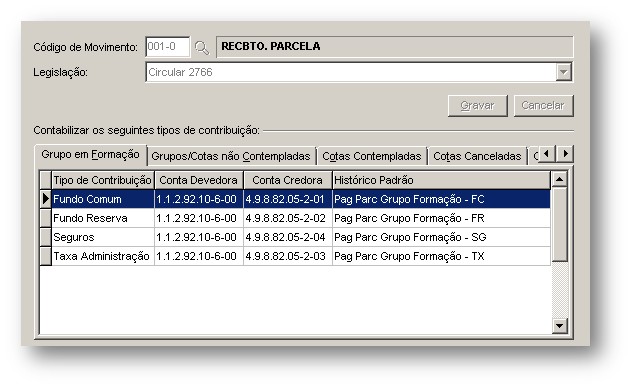Click credit account 4.9.8.82.05-2-01

tap(288, 199)
